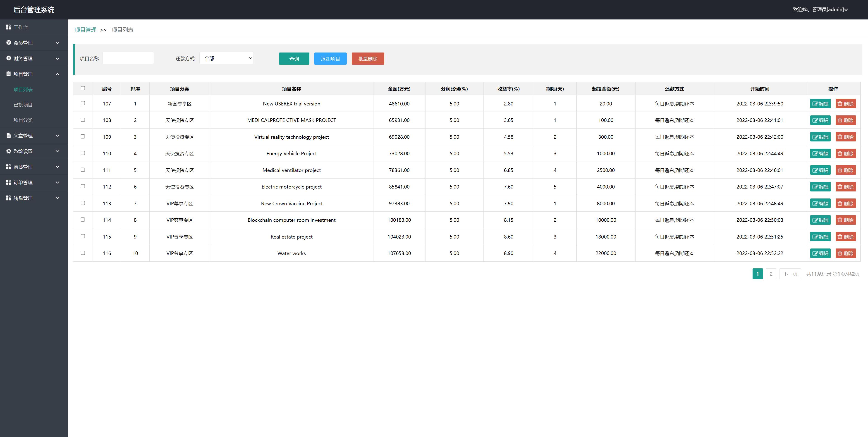This screenshot has height=437, width=868.
Task: Click the 文章管理 document icon
Action: click(8, 136)
